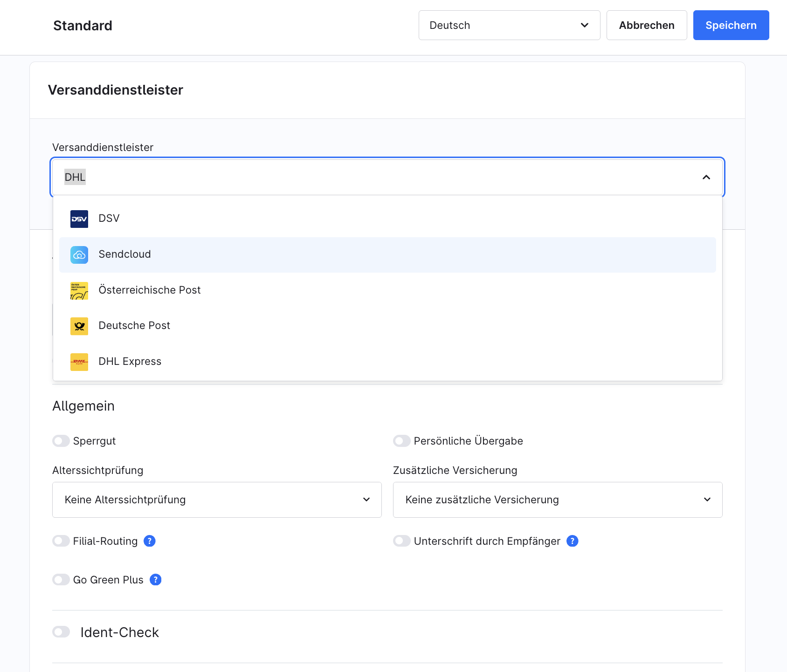Enable the Sperrgut toggle
The height and width of the screenshot is (672, 787).
[61, 441]
